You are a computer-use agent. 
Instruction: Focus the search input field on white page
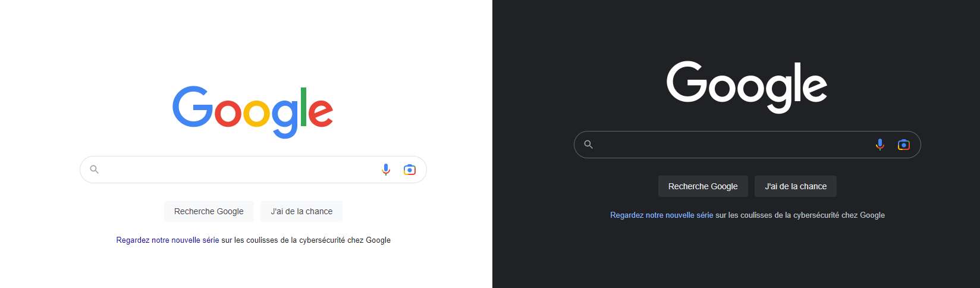coord(238,170)
